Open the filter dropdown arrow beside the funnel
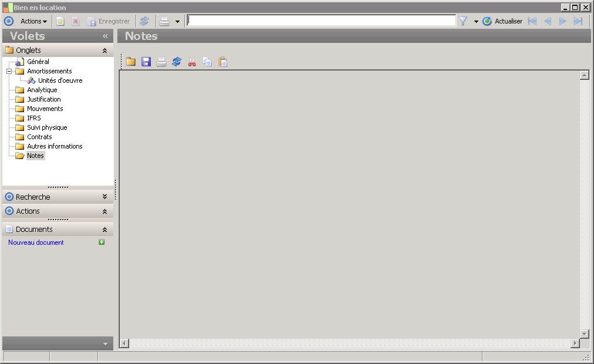 coord(476,22)
